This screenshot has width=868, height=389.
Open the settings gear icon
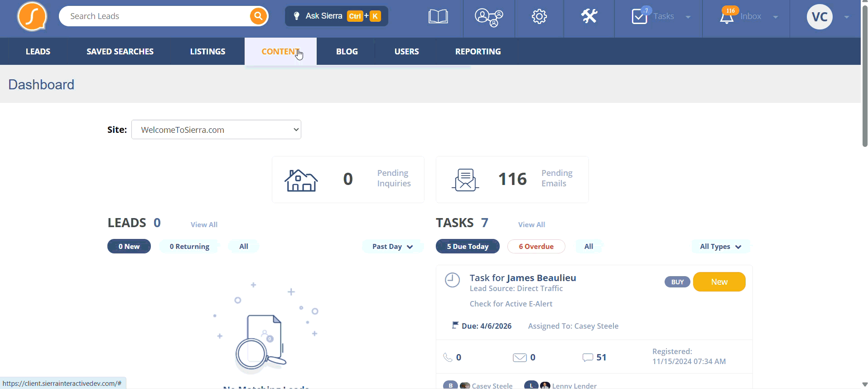pyautogui.click(x=539, y=17)
